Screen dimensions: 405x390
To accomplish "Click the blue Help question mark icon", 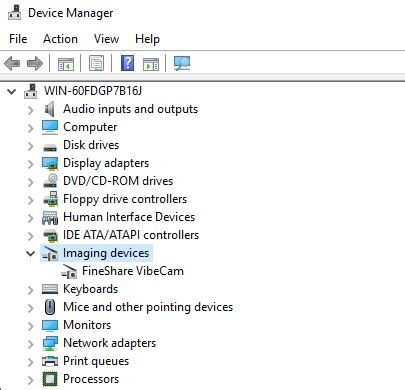I will [x=128, y=63].
